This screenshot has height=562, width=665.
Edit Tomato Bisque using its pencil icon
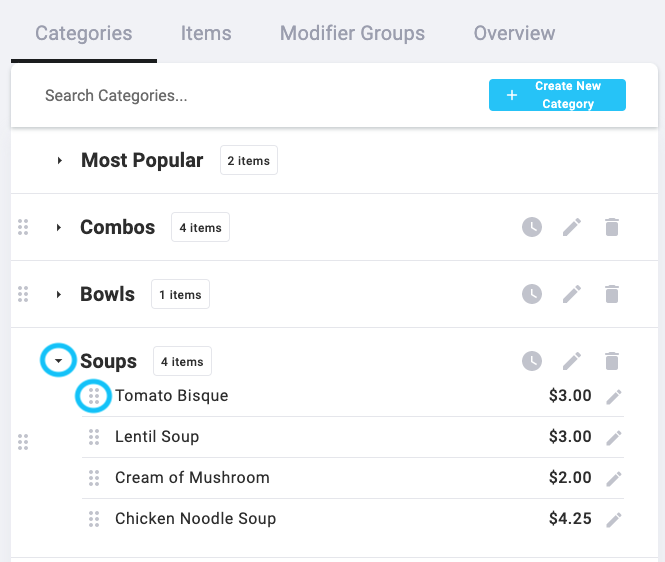[614, 397]
